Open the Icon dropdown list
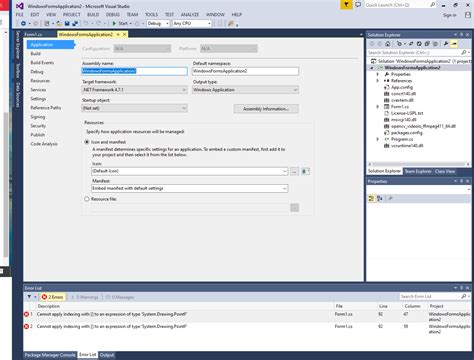 [189, 171]
